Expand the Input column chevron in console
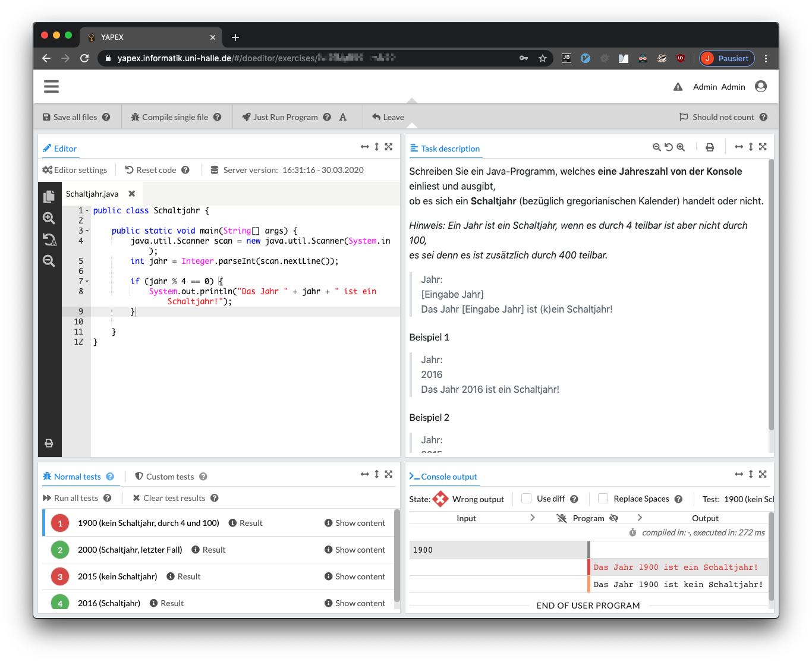The image size is (812, 662). pos(533,518)
